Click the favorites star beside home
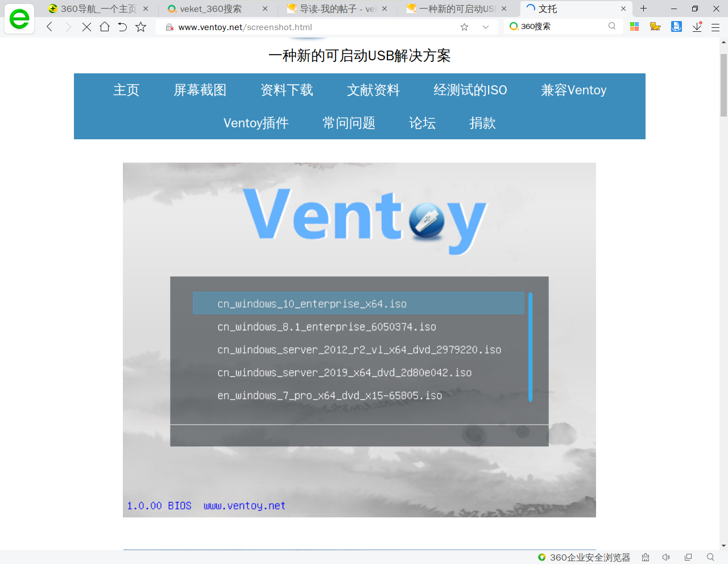This screenshot has width=728, height=564. click(x=141, y=27)
